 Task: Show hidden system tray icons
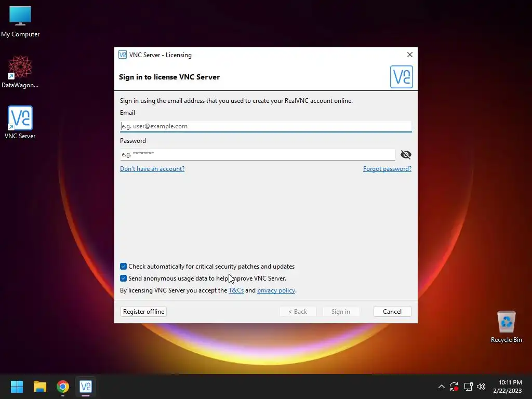442,387
